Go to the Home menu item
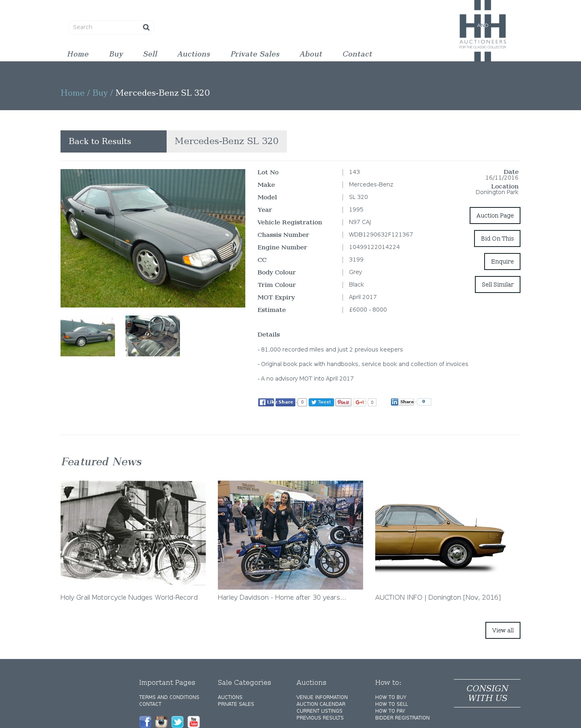Viewport: 581px width, 728px height. [x=78, y=54]
